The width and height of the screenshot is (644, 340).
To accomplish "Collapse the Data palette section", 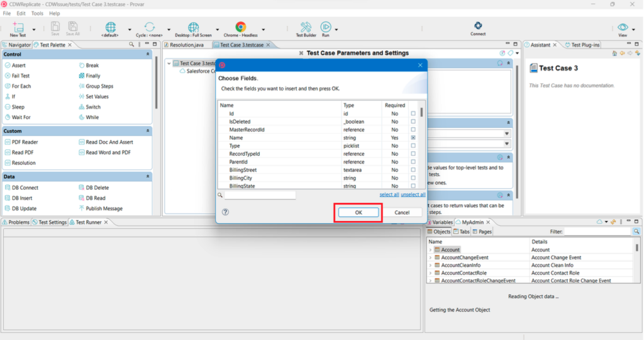I will tap(148, 176).
